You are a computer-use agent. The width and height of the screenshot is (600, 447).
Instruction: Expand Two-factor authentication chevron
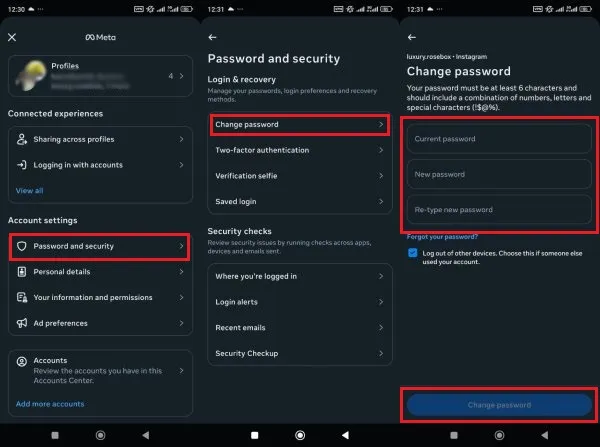tap(381, 150)
